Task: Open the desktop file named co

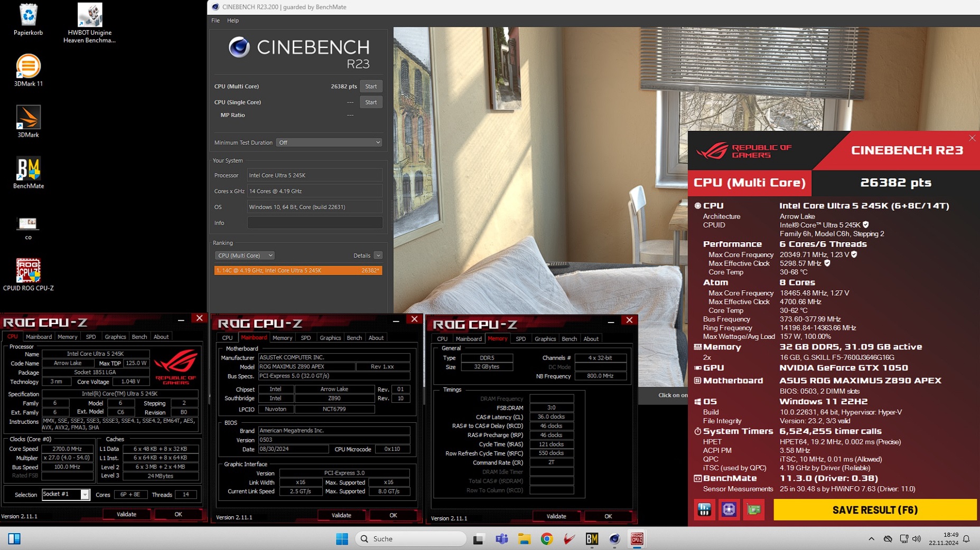Action: 28,229
